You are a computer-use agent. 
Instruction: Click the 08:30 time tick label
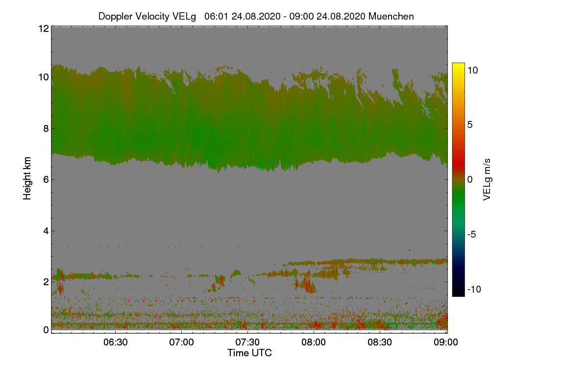point(380,343)
